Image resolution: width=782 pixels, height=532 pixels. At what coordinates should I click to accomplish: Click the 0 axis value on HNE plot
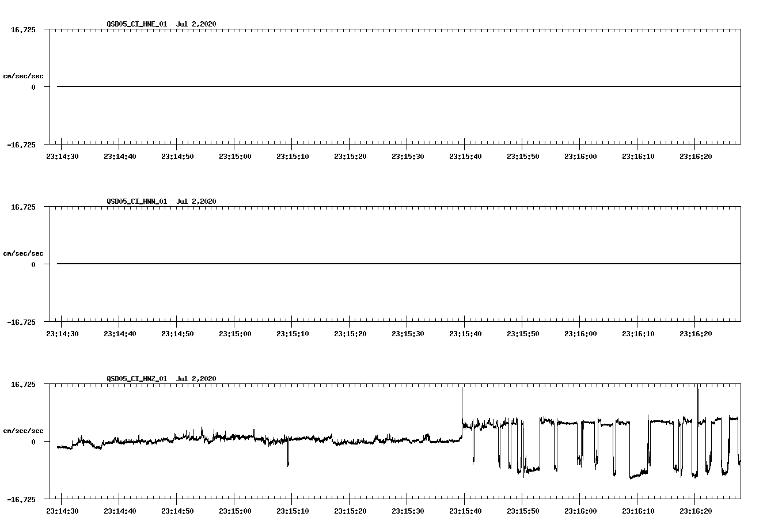click(x=33, y=88)
